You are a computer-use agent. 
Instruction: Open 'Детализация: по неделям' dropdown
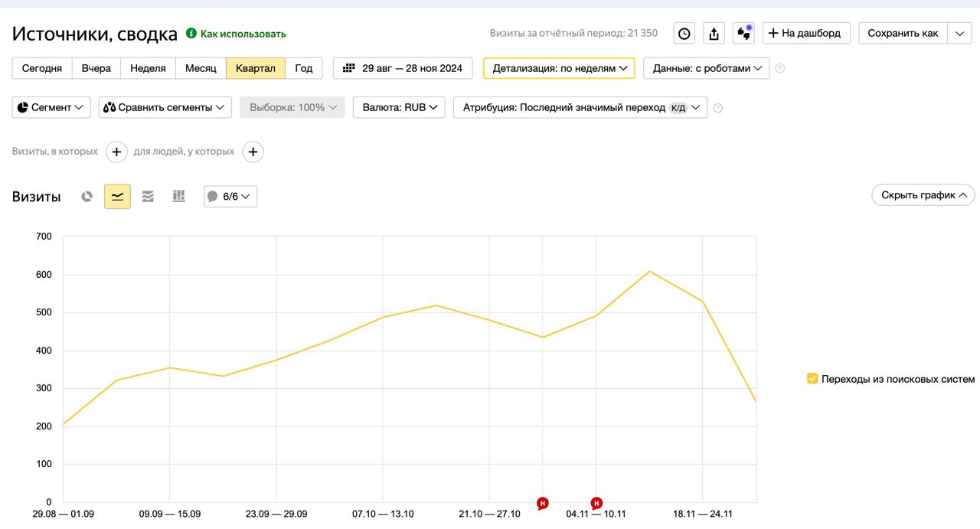tap(559, 68)
